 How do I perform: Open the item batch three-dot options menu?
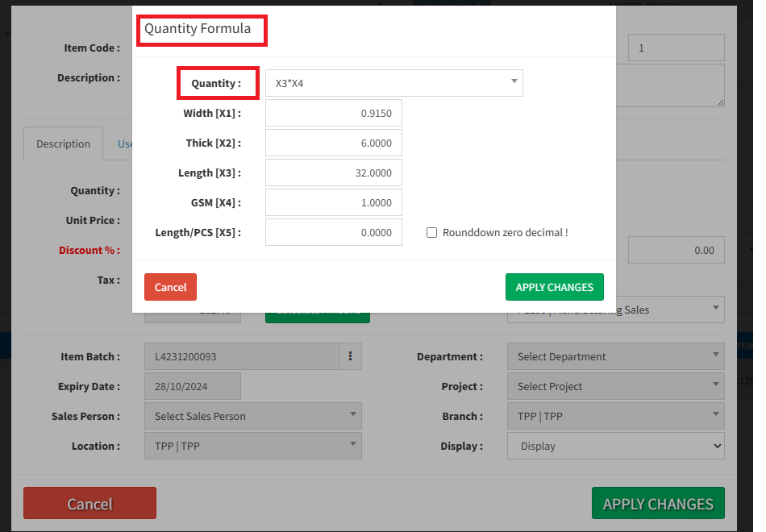pyautogui.click(x=350, y=356)
